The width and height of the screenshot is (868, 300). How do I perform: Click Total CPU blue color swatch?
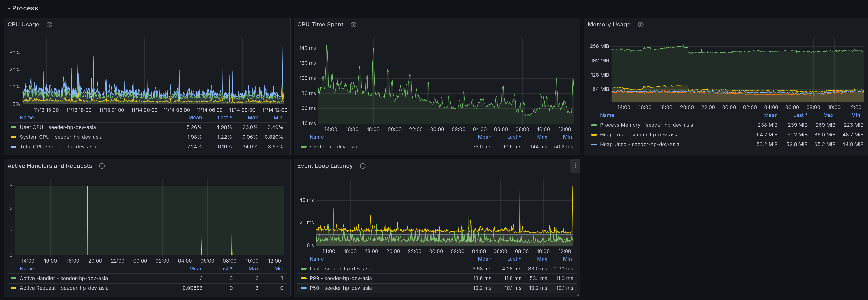click(14, 147)
